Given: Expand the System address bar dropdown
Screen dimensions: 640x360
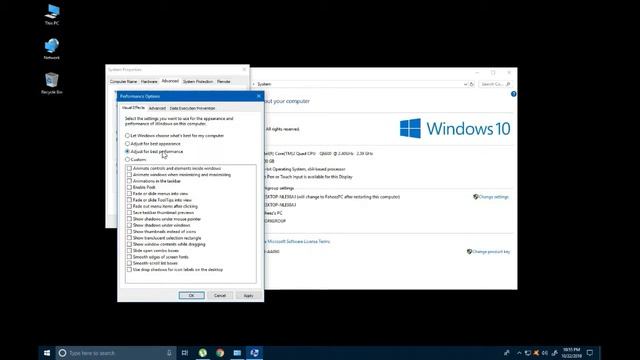Looking at the screenshot, I should (465, 84).
